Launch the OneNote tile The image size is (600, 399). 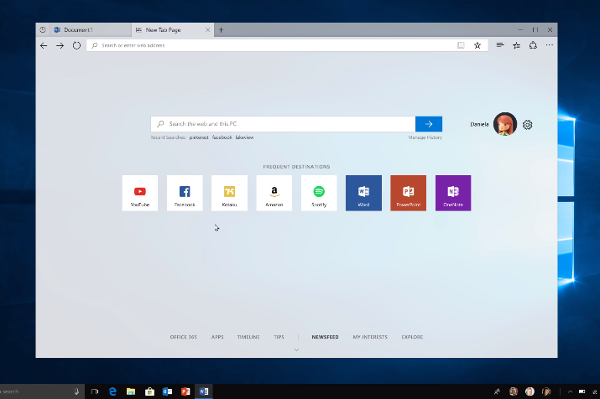(453, 193)
